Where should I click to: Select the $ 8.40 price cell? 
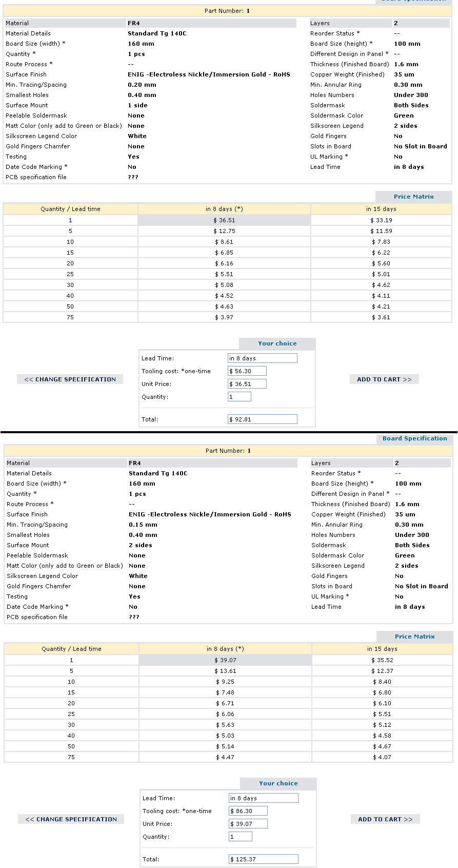tap(382, 682)
